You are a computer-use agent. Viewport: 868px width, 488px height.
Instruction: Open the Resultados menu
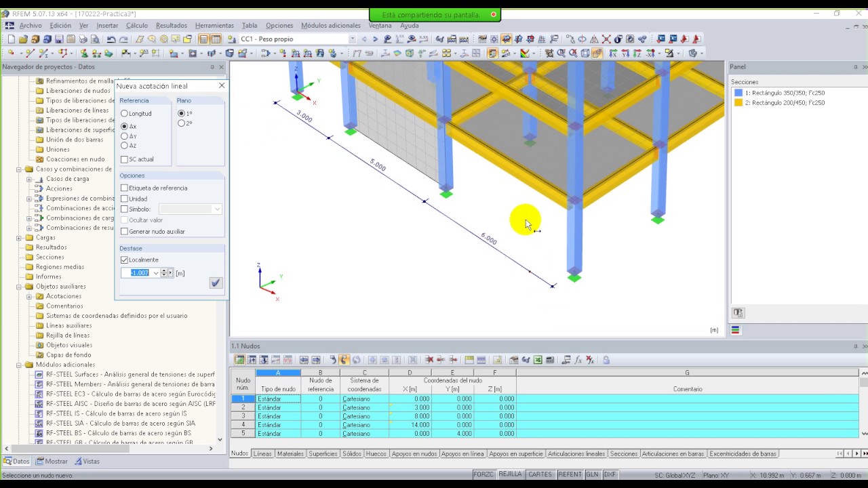point(172,26)
